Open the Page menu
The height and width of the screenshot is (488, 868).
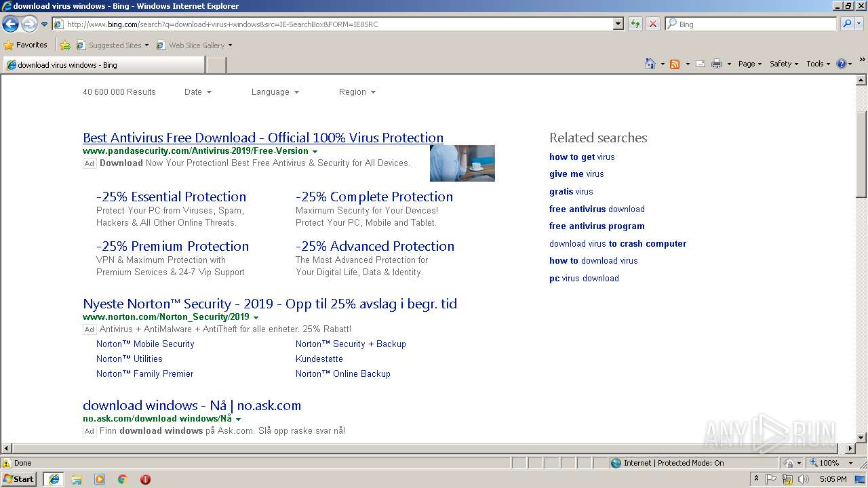coord(749,64)
